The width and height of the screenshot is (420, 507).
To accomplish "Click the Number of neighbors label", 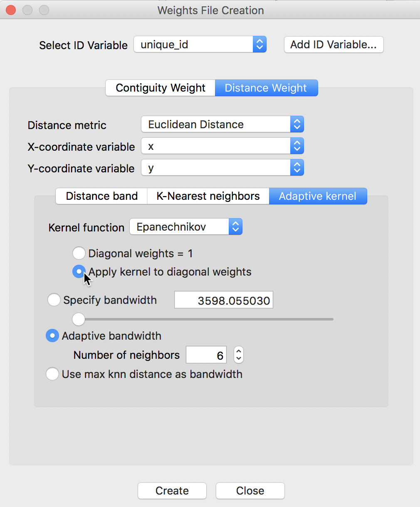I will tap(126, 355).
